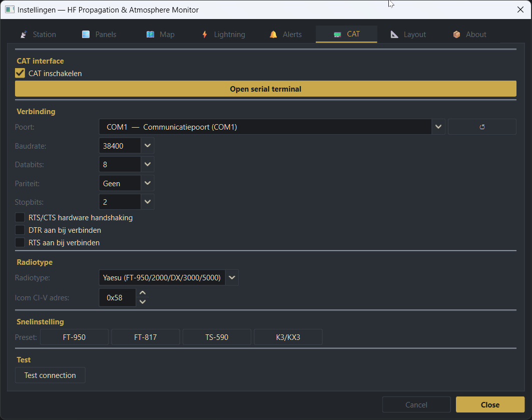Open the Panels tab
The height and width of the screenshot is (420, 532).
[99, 34]
